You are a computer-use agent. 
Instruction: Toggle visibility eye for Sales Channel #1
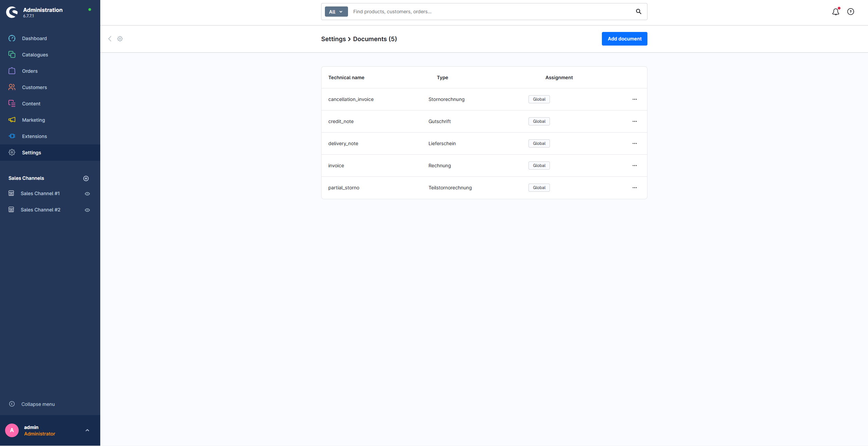[87, 194]
